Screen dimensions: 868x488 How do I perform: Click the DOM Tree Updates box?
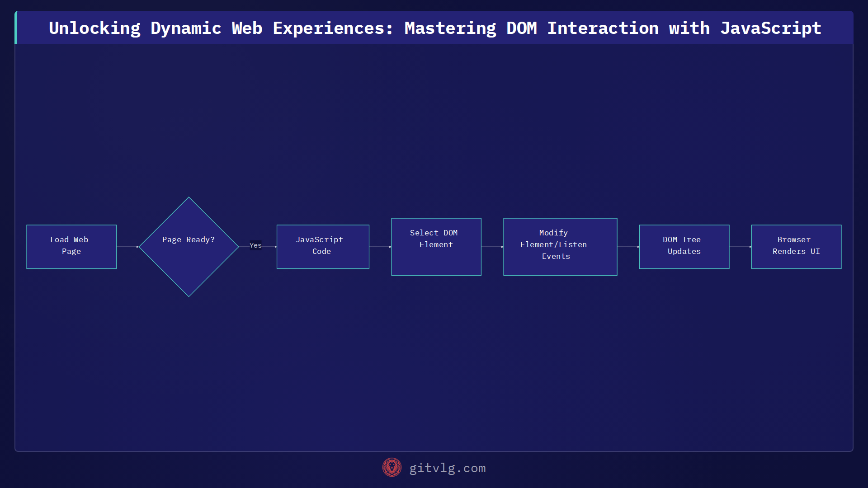[x=684, y=247]
